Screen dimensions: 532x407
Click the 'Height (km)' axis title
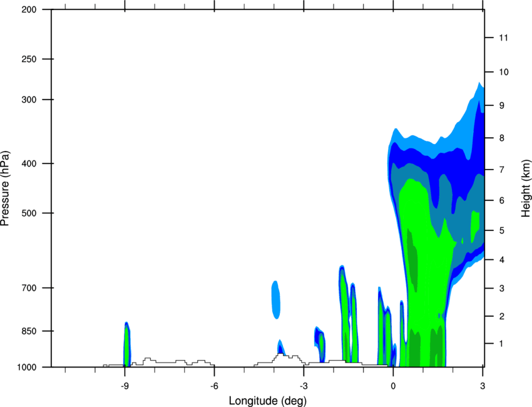pyautogui.click(x=526, y=188)
